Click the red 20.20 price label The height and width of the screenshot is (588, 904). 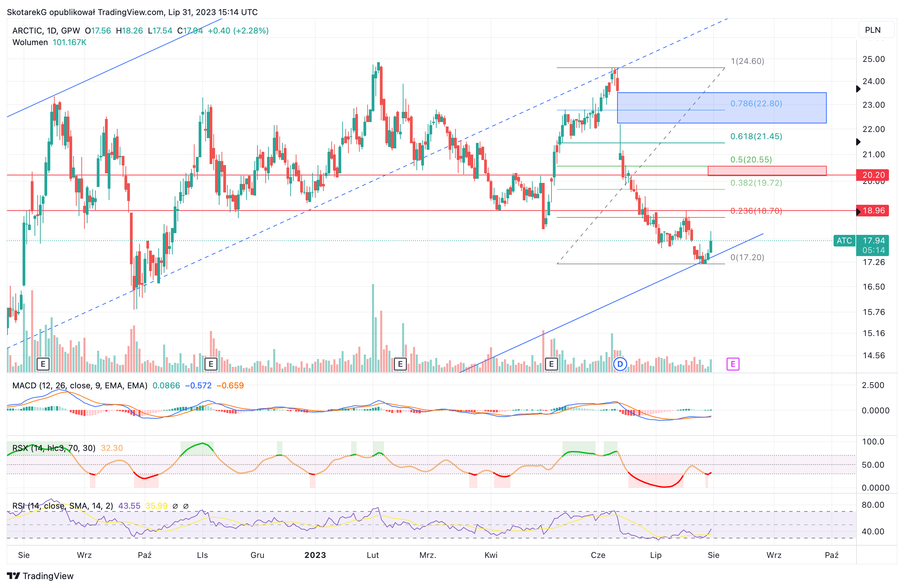tap(873, 175)
